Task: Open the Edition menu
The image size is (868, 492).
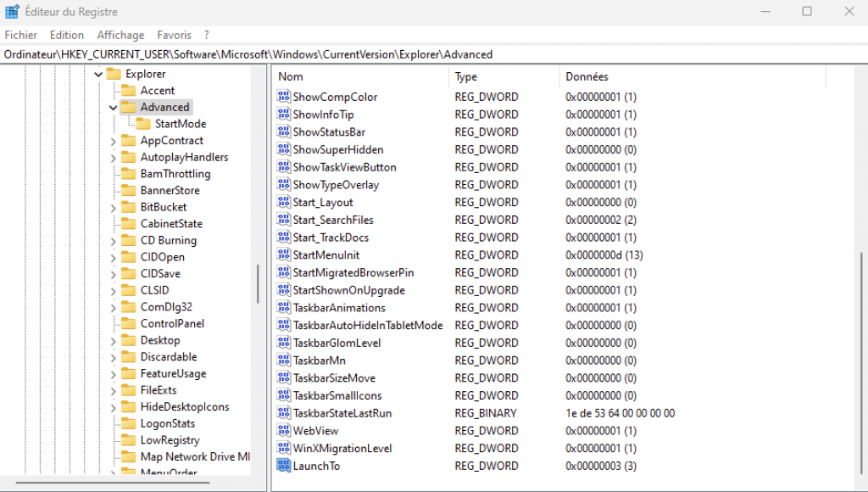Action: [x=67, y=35]
